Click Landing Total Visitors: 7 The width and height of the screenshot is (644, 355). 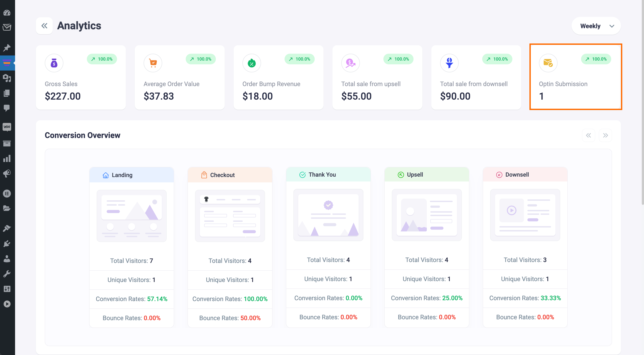pyautogui.click(x=131, y=261)
